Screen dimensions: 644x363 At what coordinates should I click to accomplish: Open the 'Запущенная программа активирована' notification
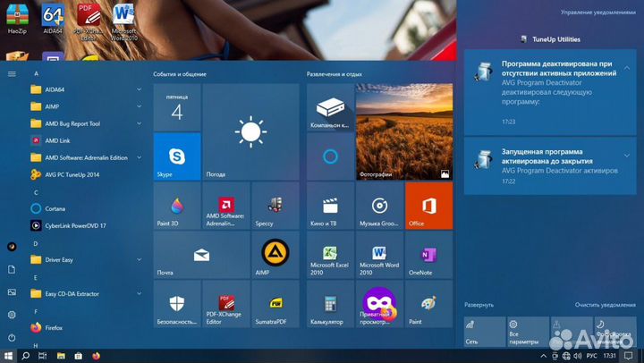(550, 166)
